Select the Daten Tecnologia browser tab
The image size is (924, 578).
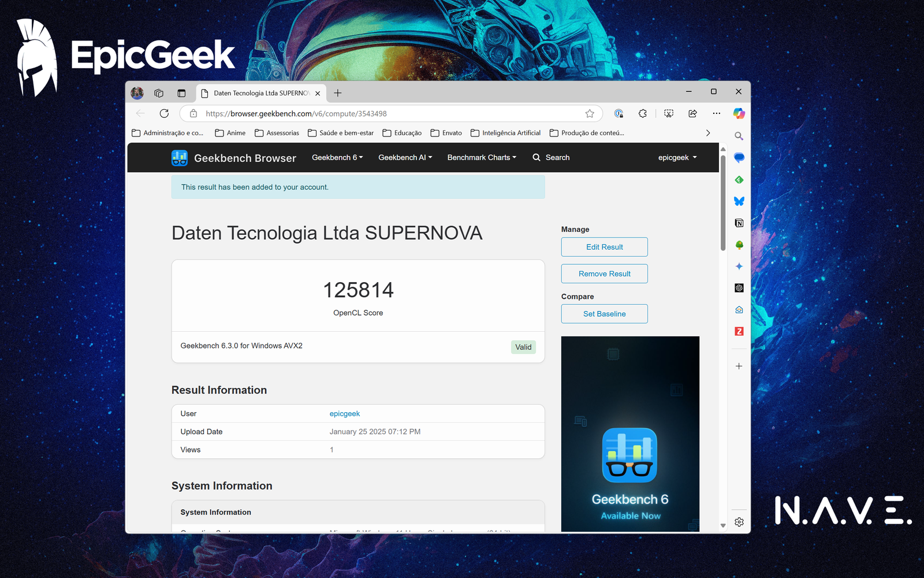[x=261, y=93]
